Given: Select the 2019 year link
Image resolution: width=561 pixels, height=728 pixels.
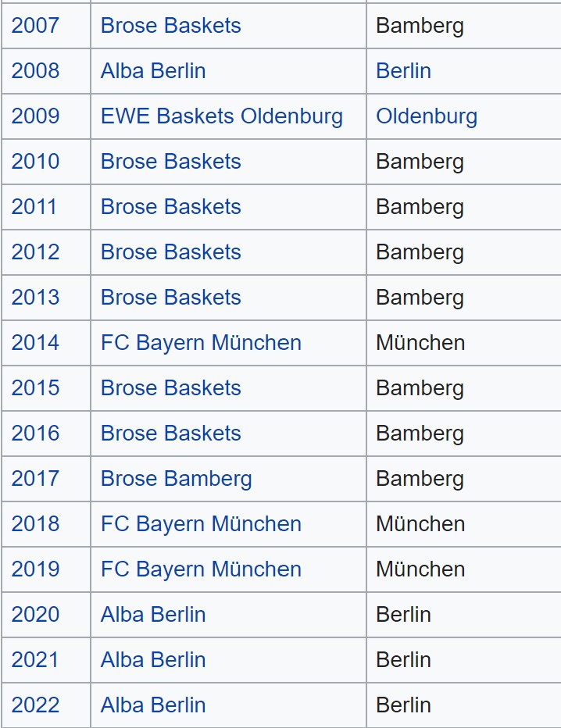Looking at the screenshot, I should coord(35,569).
